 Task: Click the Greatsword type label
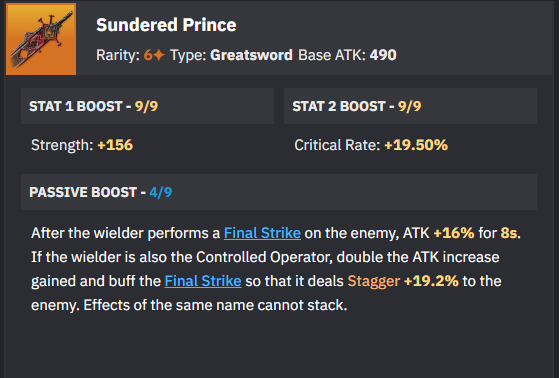251,55
